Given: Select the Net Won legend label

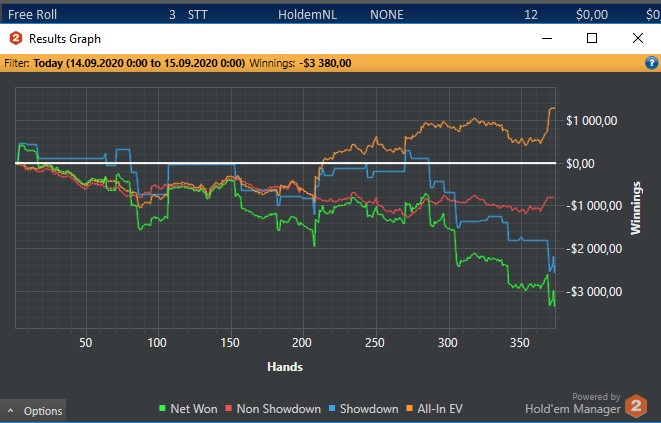Looking at the screenshot, I should tap(194, 409).
